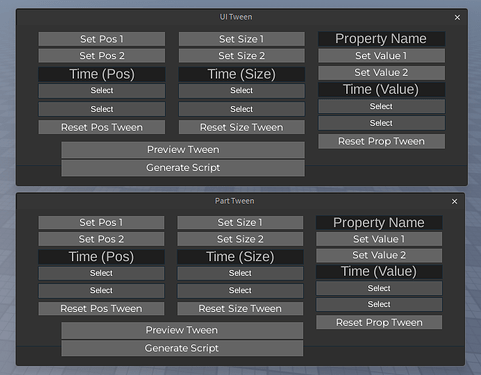This screenshot has height=375, width=481.
Task: Close the UI Tween window
Action: pos(457,17)
